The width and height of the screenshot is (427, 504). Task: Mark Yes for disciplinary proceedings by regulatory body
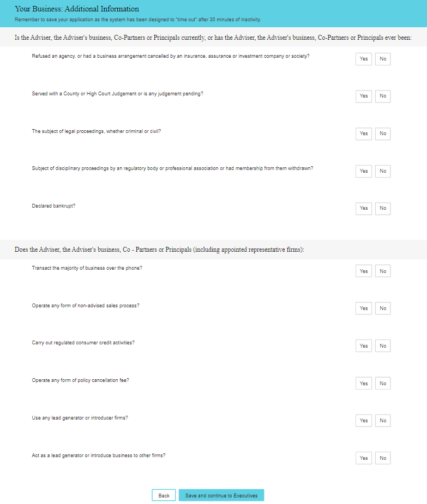(364, 171)
